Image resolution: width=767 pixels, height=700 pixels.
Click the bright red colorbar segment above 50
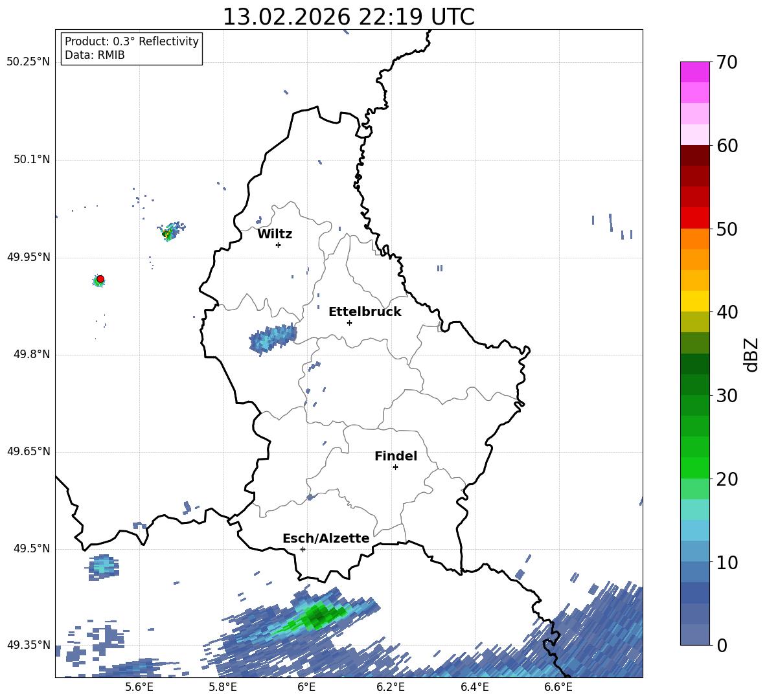pos(694,218)
